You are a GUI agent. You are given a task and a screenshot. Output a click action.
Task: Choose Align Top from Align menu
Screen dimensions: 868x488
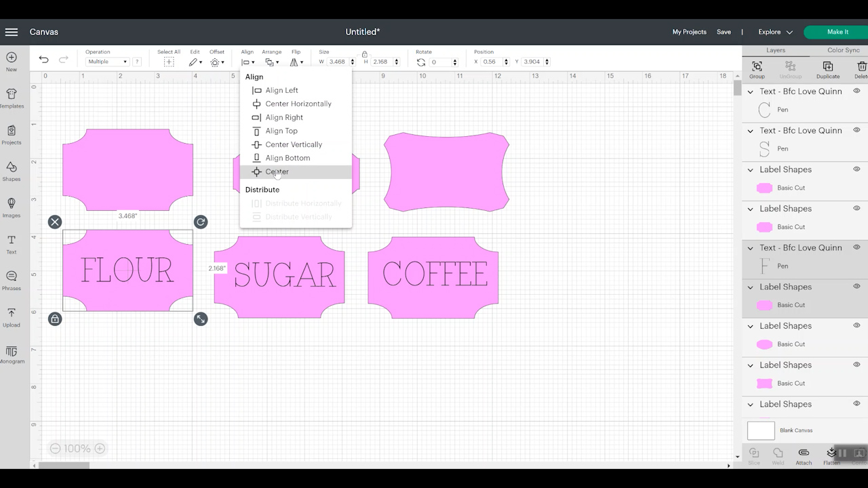(x=296, y=131)
